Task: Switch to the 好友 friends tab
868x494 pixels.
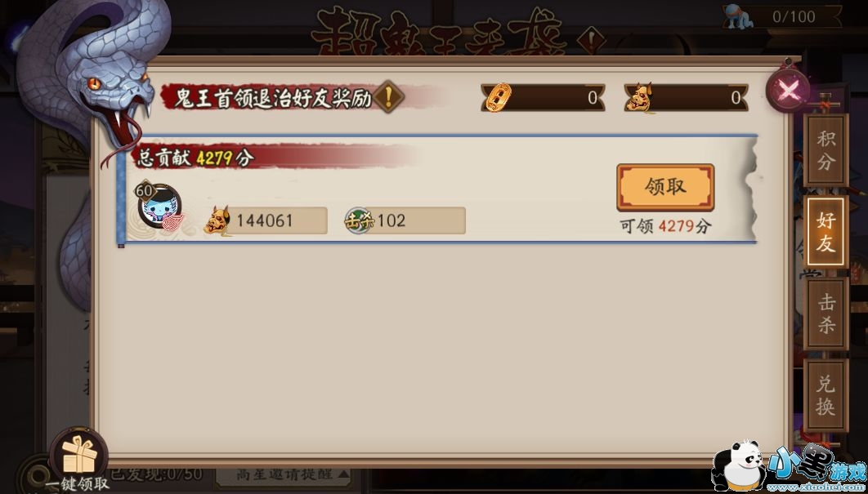Action: (x=826, y=232)
